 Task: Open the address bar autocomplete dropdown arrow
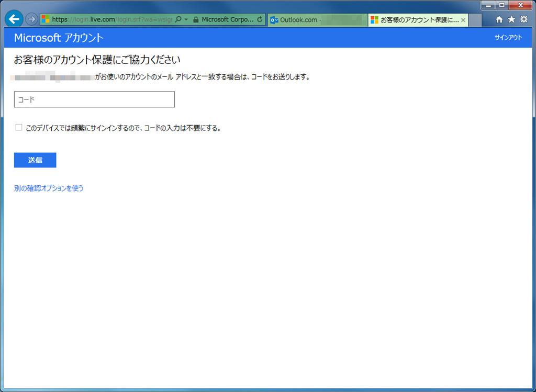186,19
